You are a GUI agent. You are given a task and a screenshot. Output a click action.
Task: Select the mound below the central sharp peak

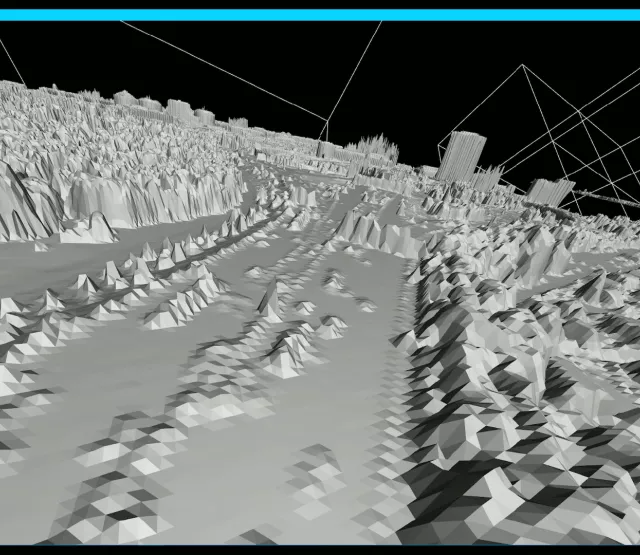tap(290, 350)
